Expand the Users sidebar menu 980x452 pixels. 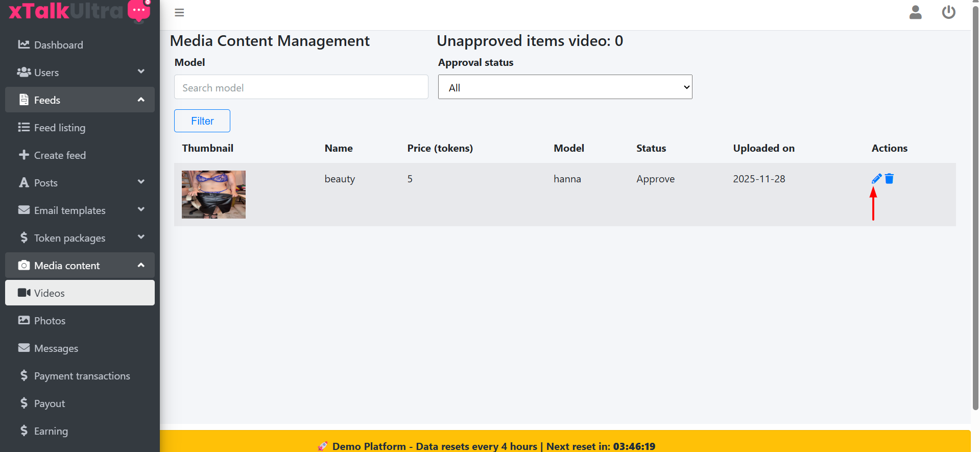pos(80,73)
